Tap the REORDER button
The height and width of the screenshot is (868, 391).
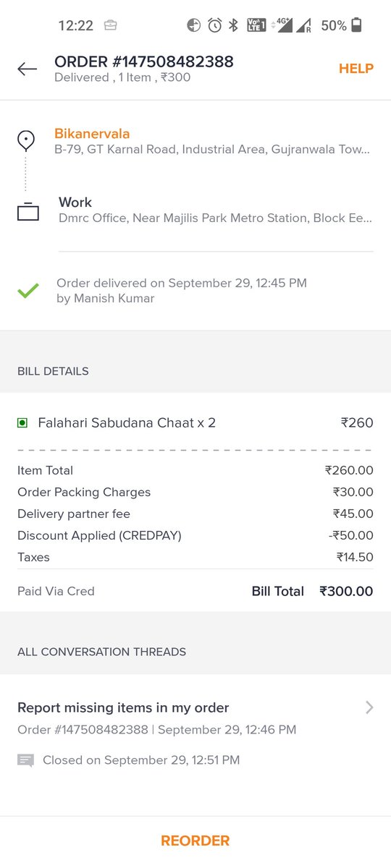click(x=195, y=841)
